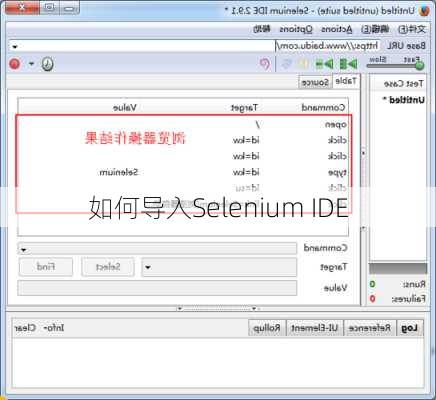Switch to the Source tab

point(315,82)
